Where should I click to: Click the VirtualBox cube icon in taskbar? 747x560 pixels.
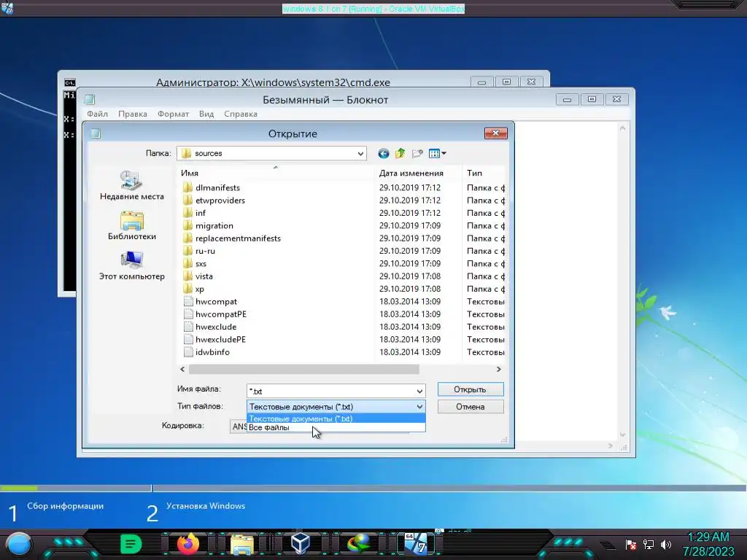click(x=300, y=543)
